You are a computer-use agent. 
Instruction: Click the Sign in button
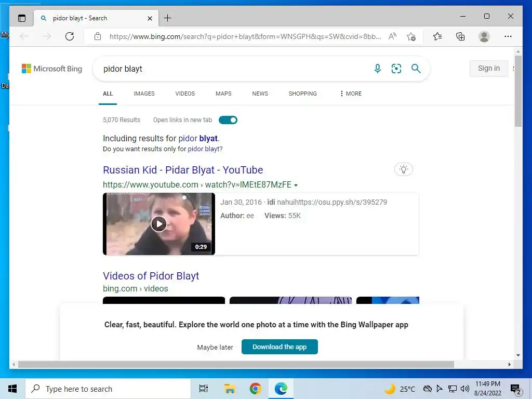click(x=488, y=68)
